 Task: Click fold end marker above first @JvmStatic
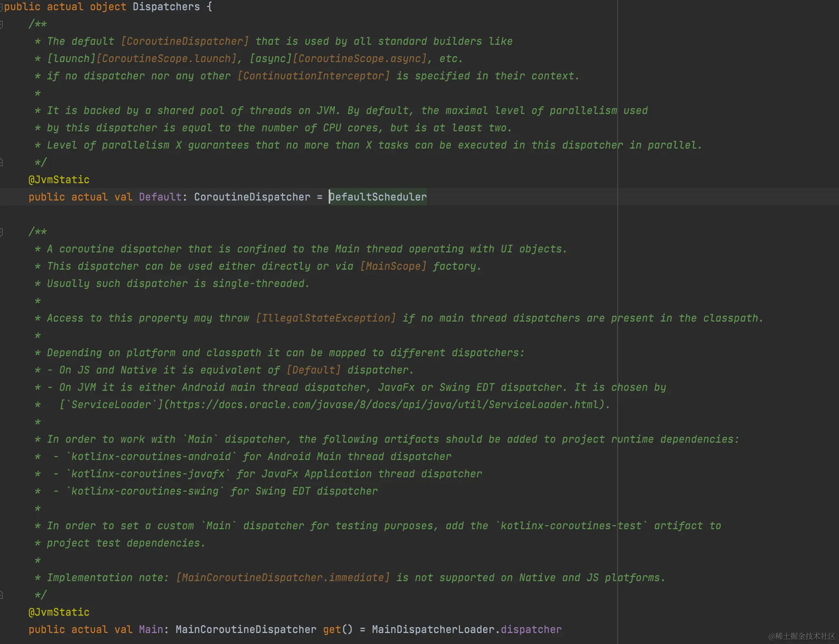click(1, 162)
